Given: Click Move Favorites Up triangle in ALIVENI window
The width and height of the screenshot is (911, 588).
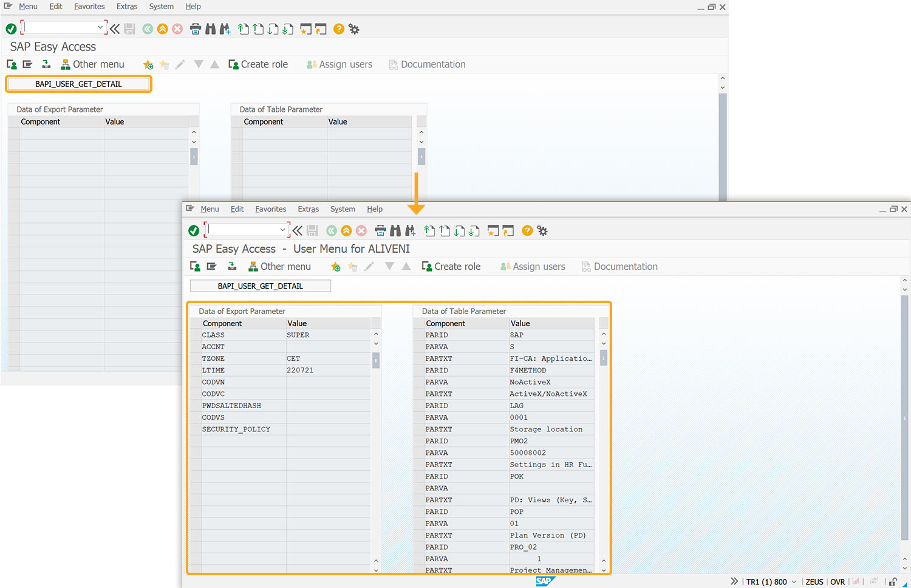Looking at the screenshot, I should (406, 267).
